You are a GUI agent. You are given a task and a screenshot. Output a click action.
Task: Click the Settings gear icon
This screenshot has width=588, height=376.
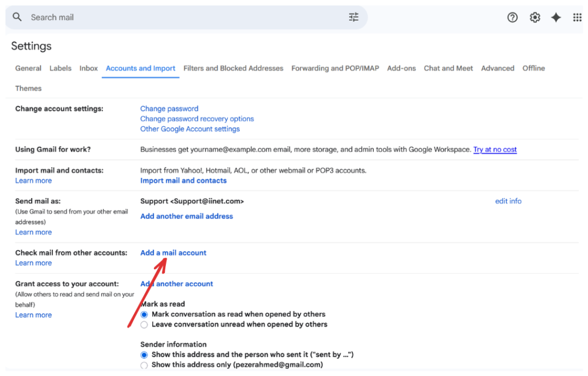pos(535,17)
